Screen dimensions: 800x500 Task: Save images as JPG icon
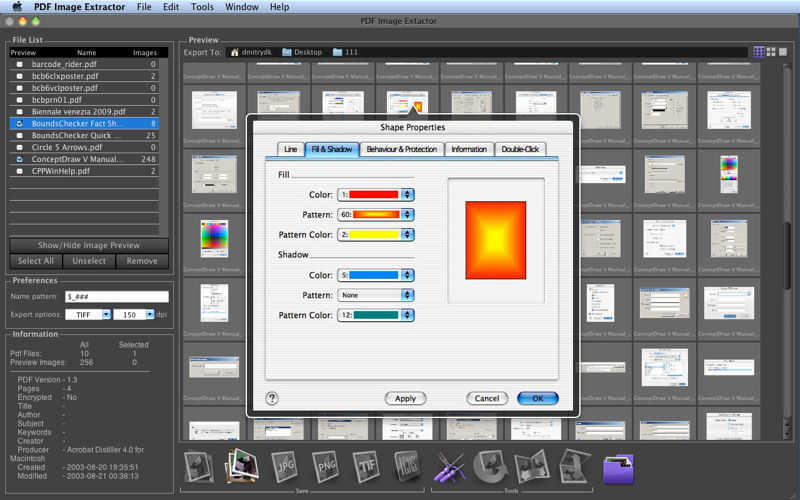click(x=284, y=466)
